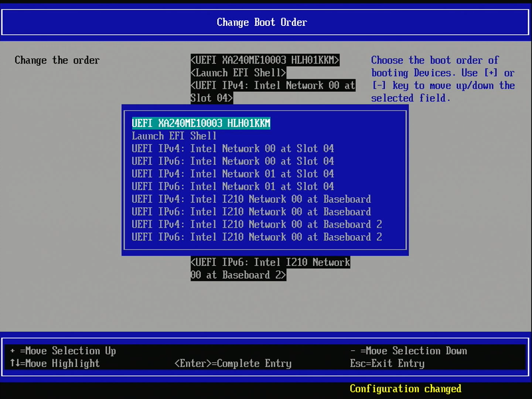Click '- =Move Selection Down' hint
This screenshot has width=532, height=399.
(x=409, y=351)
